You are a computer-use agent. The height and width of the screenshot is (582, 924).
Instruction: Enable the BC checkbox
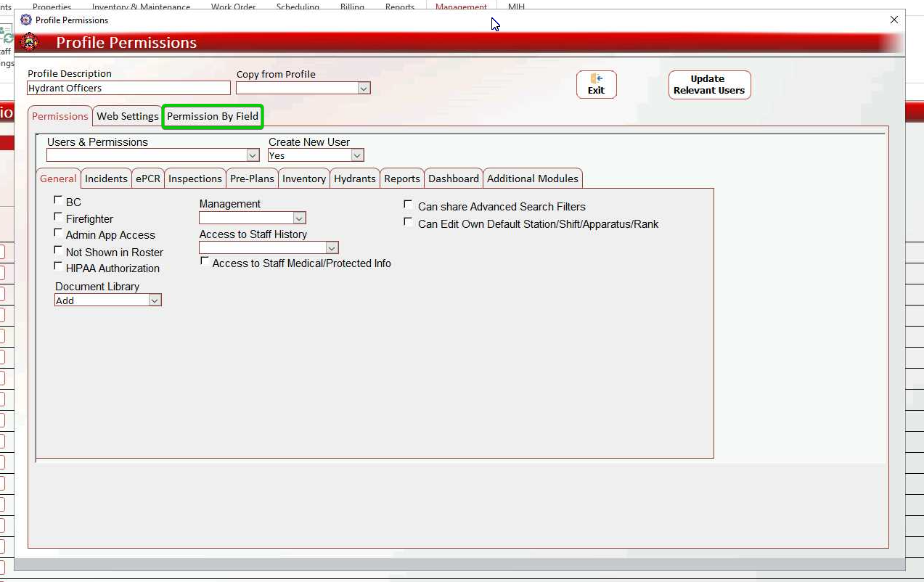[59, 200]
